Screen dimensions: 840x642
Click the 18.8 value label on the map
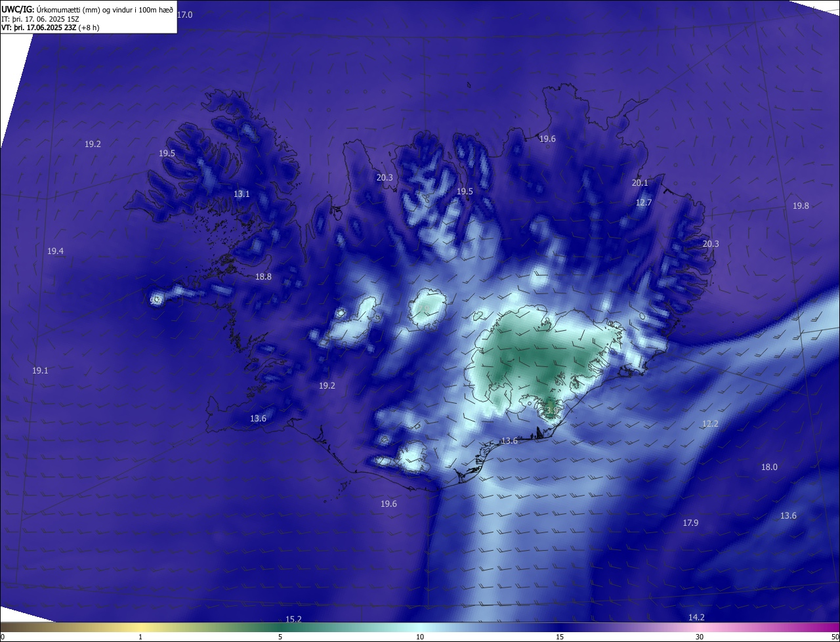tap(263, 277)
